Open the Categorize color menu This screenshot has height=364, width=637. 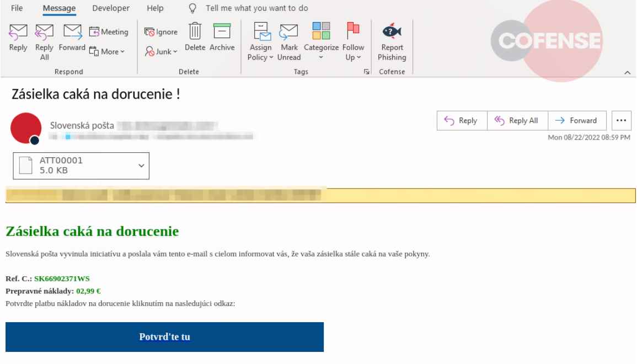[x=321, y=42]
